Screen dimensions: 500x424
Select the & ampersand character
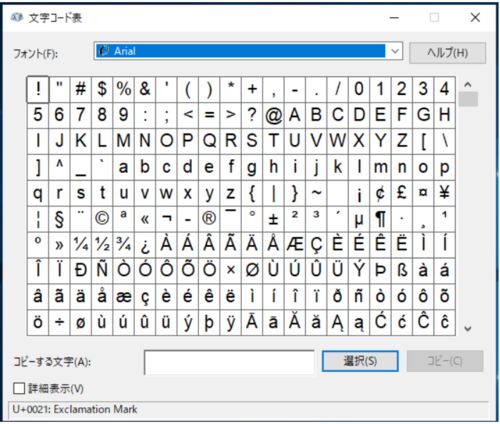[x=145, y=89]
